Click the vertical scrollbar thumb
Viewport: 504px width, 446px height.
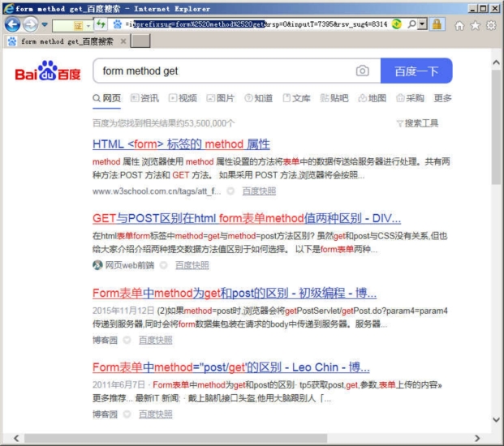click(496, 127)
